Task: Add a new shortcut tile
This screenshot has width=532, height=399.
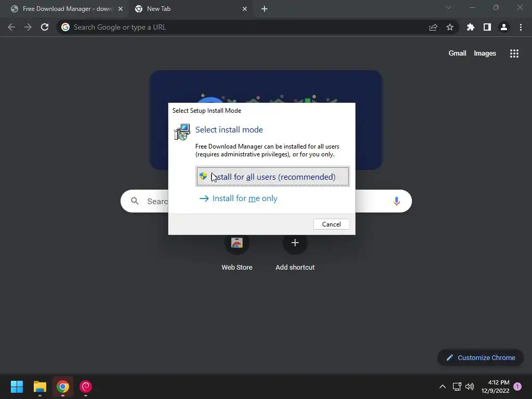Action: (x=295, y=251)
